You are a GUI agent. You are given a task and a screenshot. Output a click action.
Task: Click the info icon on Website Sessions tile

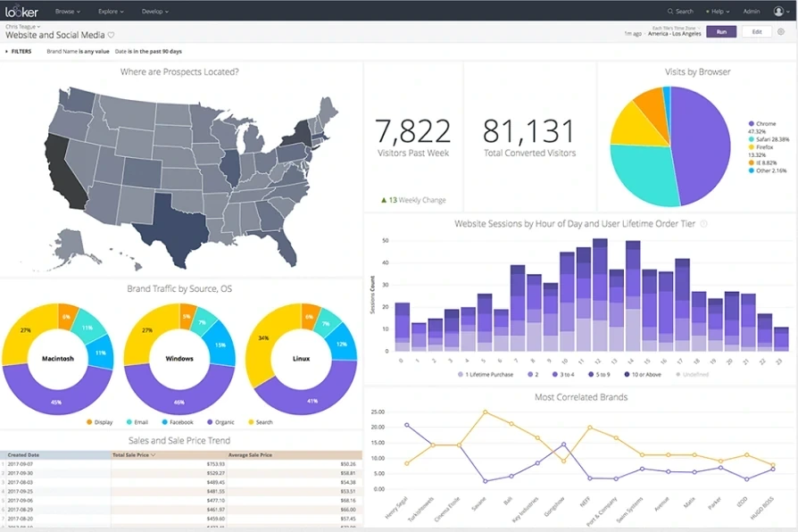pyautogui.click(x=704, y=223)
